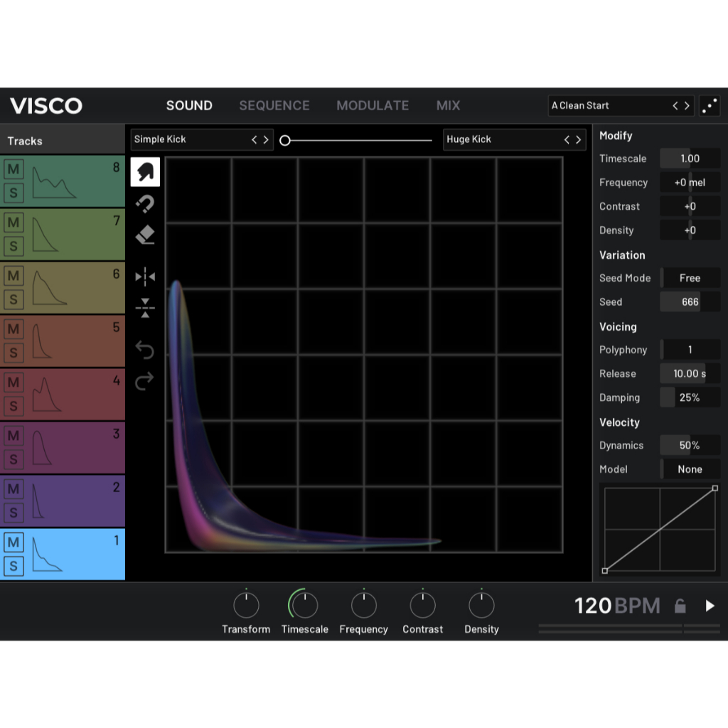728x728 pixels.
Task: Select the eraser tool
Action: [x=145, y=235]
